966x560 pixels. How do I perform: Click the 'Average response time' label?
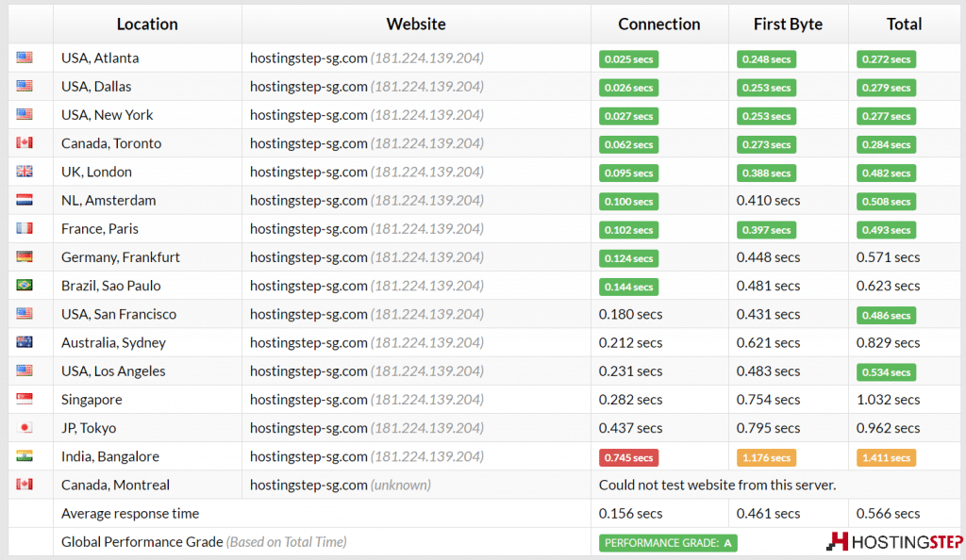(x=130, y=513)
